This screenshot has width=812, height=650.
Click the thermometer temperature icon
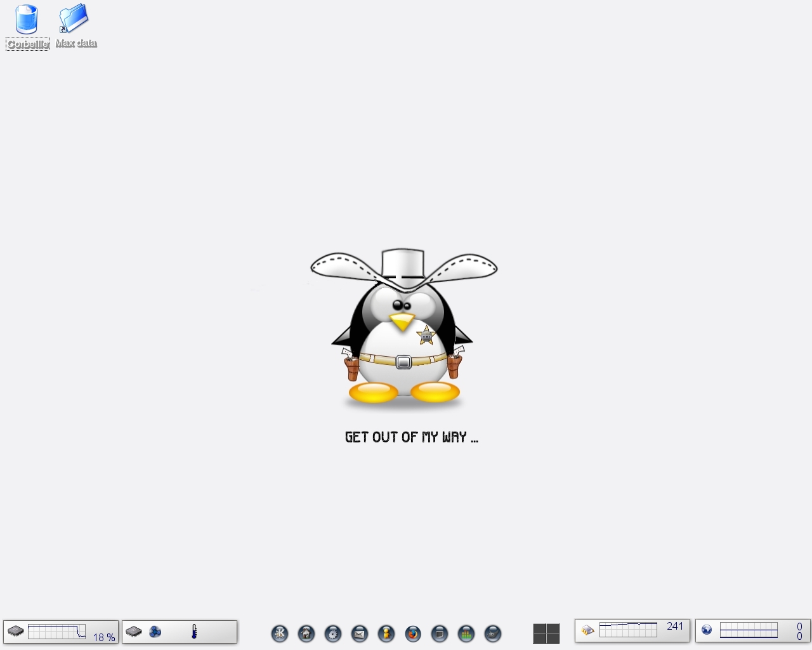(194, 631)
